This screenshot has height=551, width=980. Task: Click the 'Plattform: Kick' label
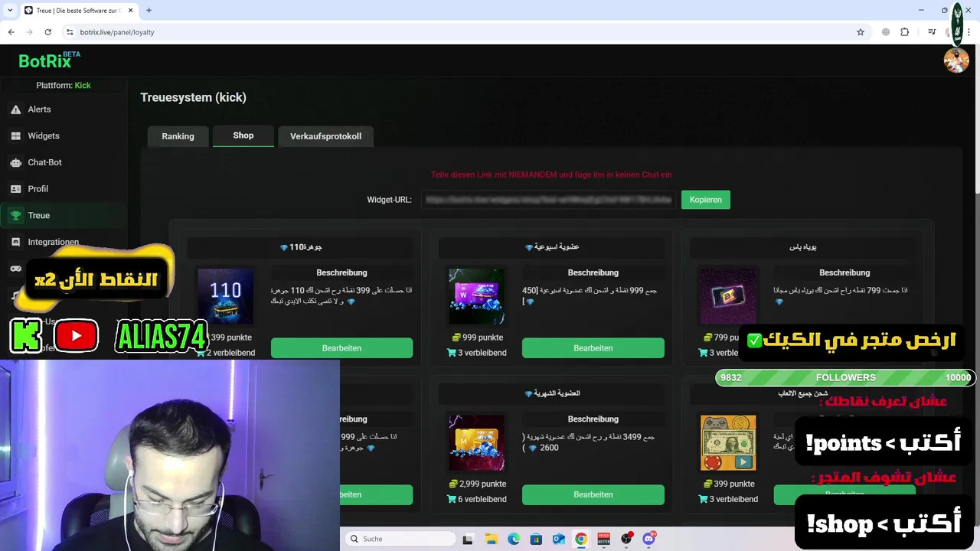coord(64,86)
